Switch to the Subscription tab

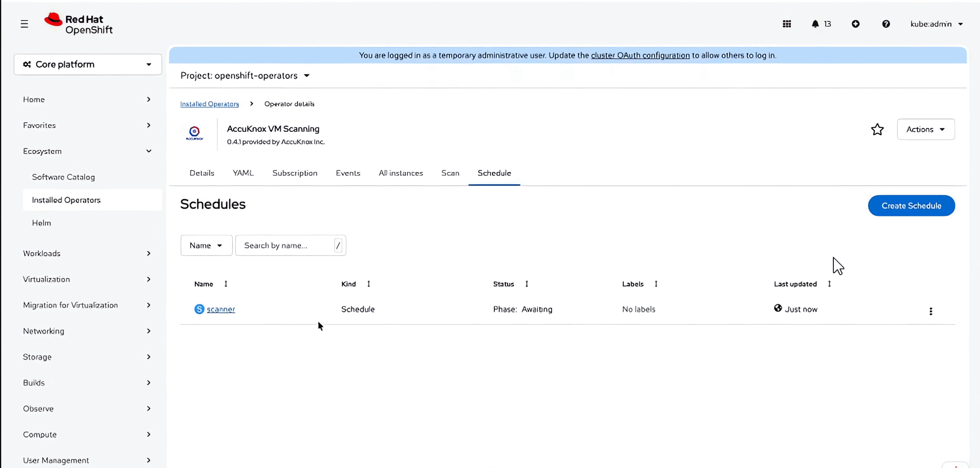[x=295, y=173]
